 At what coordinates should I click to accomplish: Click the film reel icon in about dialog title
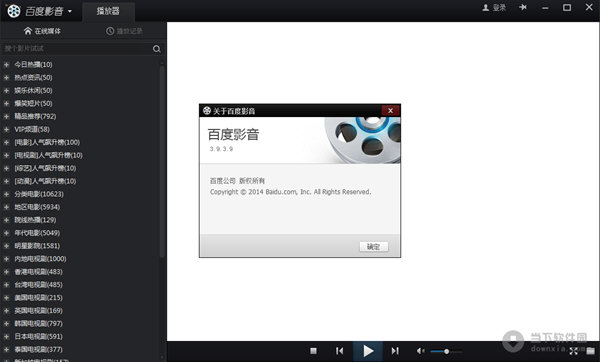coord(207,111)
